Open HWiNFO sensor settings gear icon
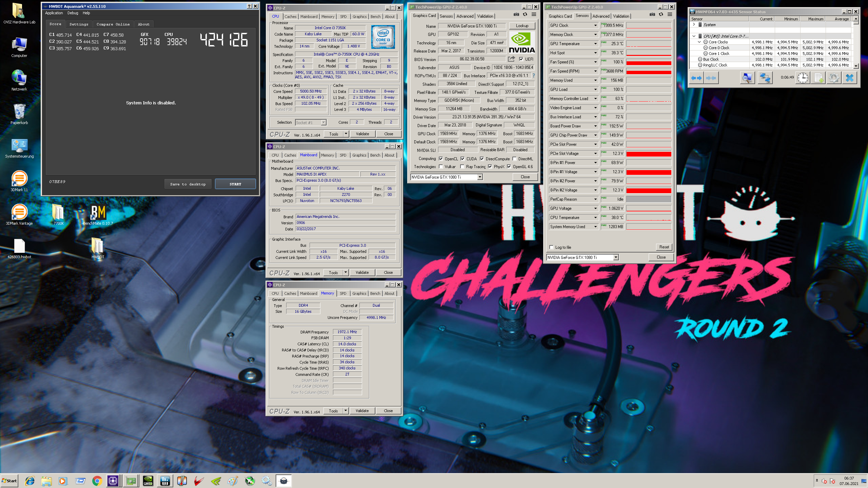 pyautogui.click(x=834, y=78)
